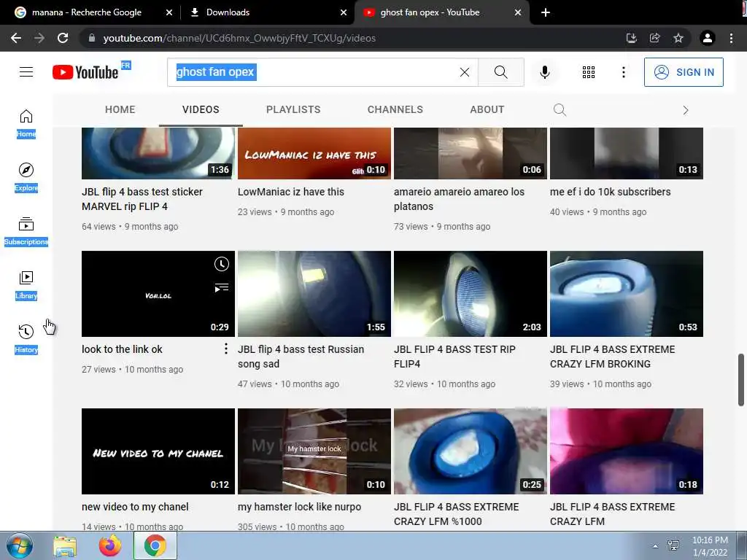Switch to 'manana - Recherche Google' tab
The image size is (747, 560).
[87, 12]
